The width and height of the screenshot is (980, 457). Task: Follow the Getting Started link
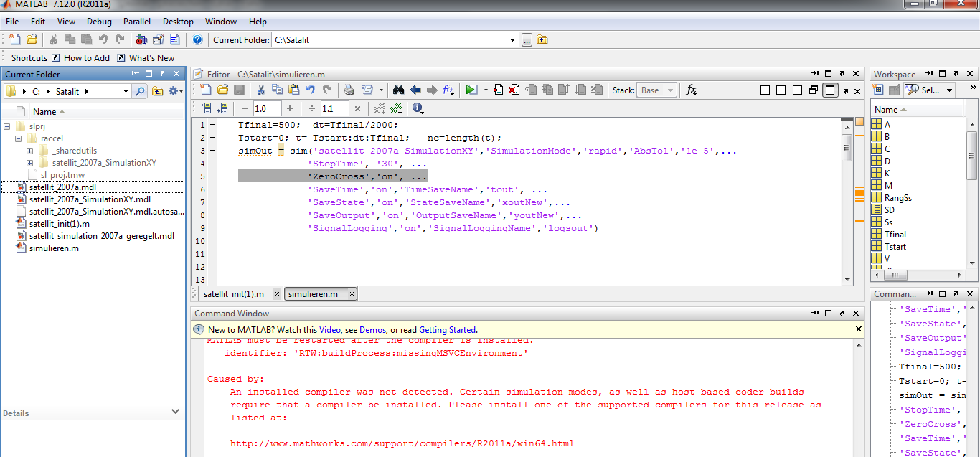point(447,330)
